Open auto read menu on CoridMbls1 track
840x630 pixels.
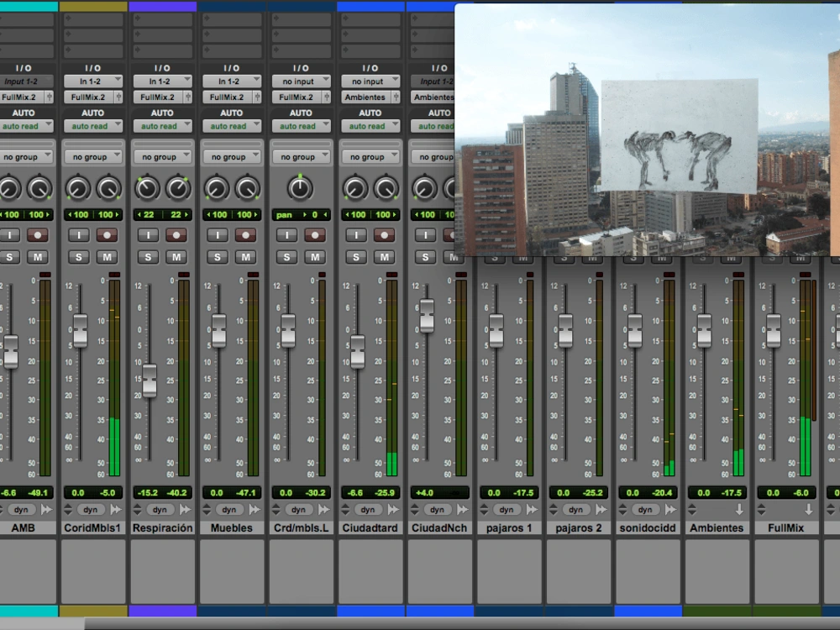click(x=93, y=127)
